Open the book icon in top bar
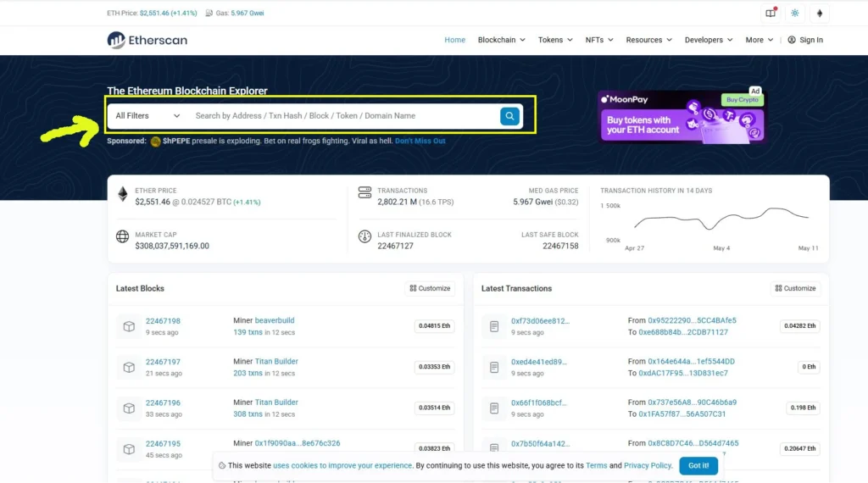 pyautogui.click(x=770, y=14)
